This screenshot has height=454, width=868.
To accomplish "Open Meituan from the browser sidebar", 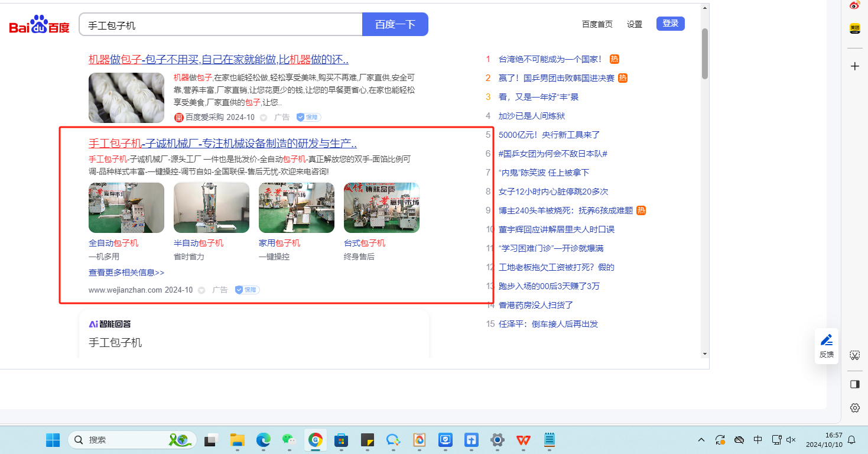I will (854, 28).
